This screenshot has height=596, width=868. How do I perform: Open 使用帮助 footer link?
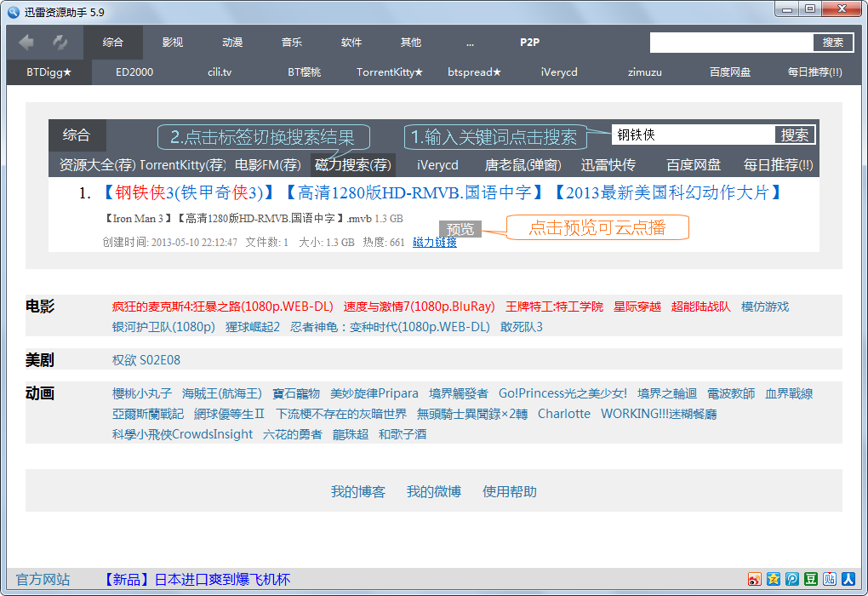(x=509, y=491)
